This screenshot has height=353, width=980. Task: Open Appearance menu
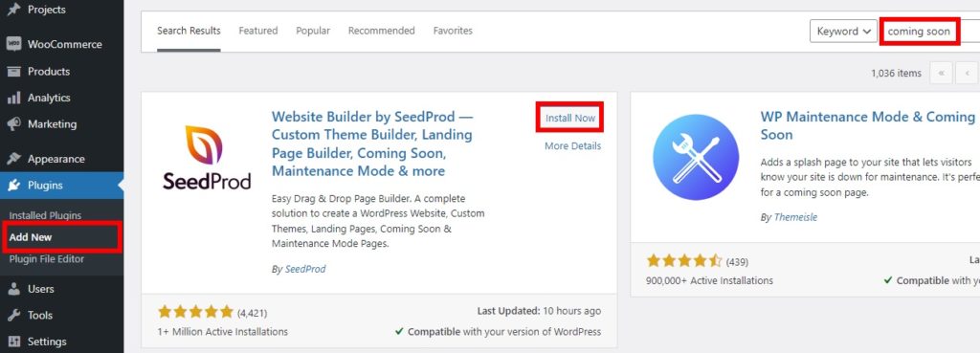56,159
